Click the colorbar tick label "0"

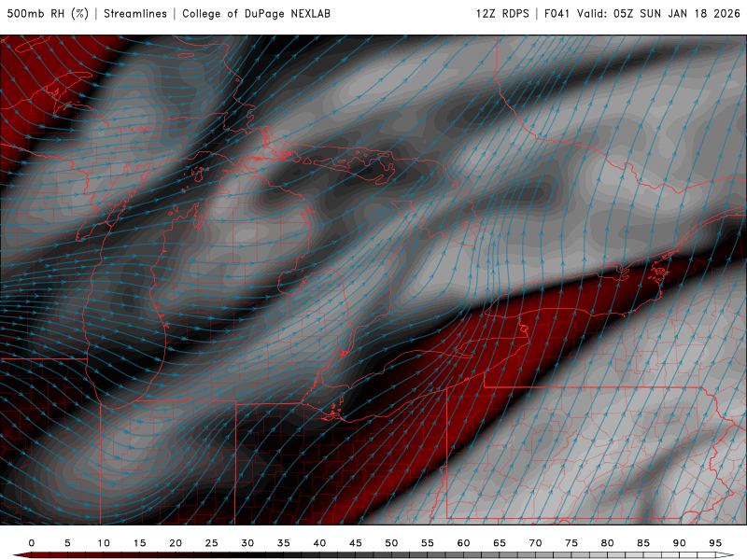point(32,543)
